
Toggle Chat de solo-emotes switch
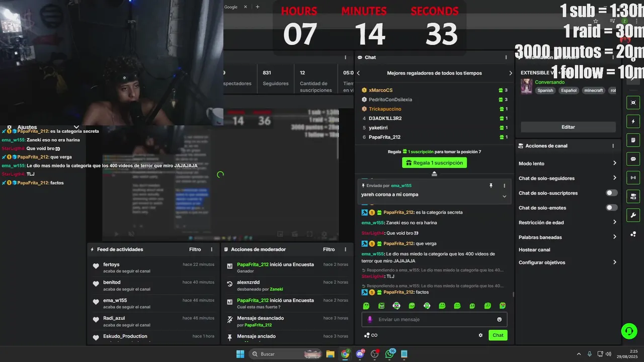pos(611,208)
